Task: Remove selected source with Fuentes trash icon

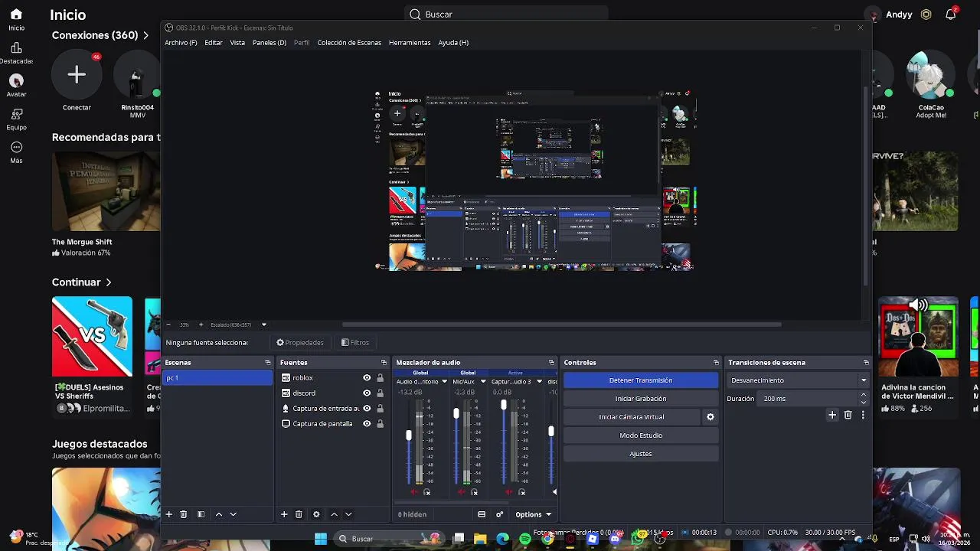Action: [x=299, y=514]
